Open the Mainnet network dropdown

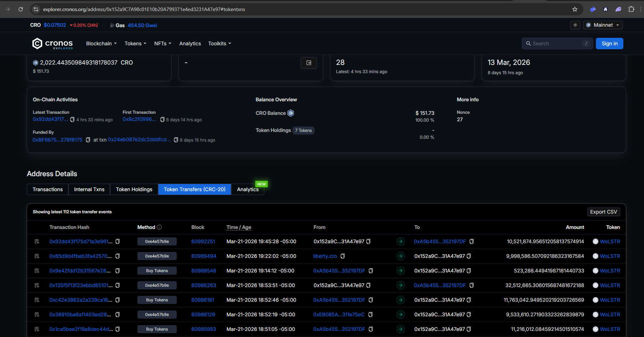click(x=603, y=25)
